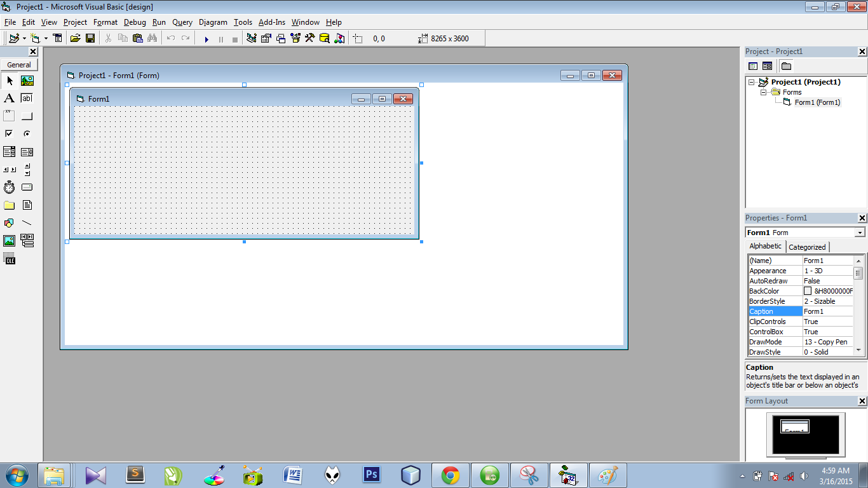Viewport: 868px width, 488px height.
Task: Start the project with the Run button
Action: 207,39
